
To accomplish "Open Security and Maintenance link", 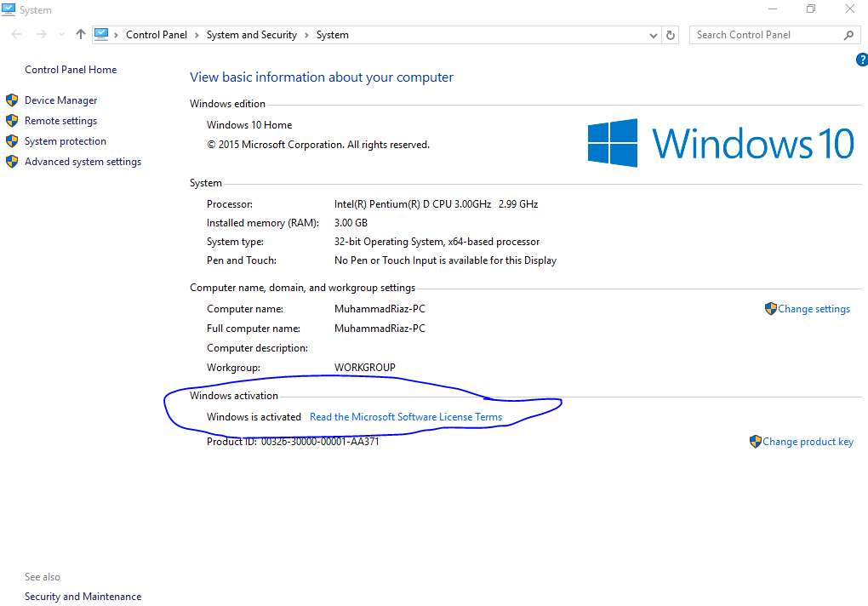I will coord(83,597).
